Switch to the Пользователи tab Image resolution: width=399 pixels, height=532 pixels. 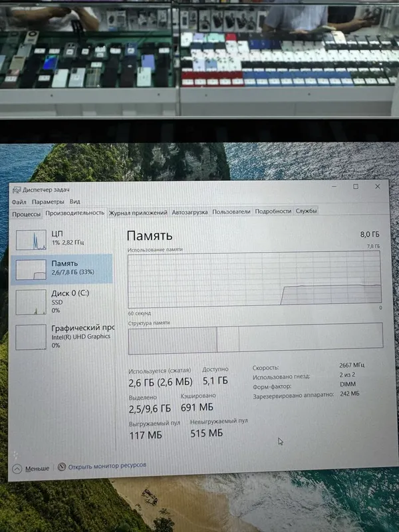tap(231, 211)
